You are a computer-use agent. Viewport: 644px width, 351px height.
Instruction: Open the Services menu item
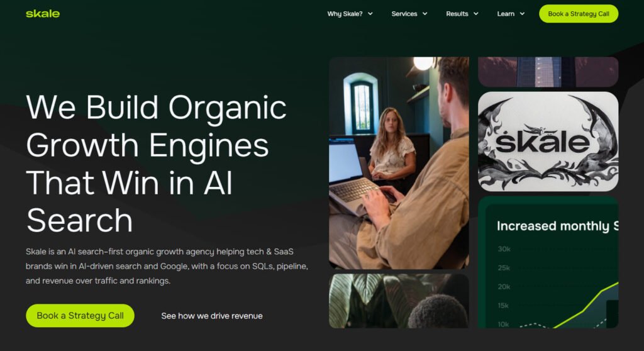tap(404, 14)
